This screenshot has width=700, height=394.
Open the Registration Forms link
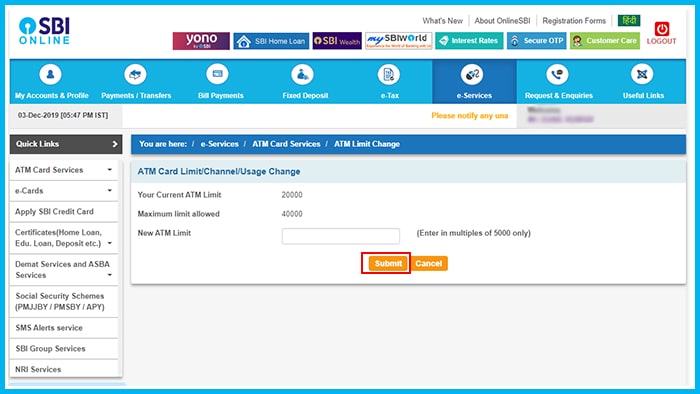tap(574, 21)
